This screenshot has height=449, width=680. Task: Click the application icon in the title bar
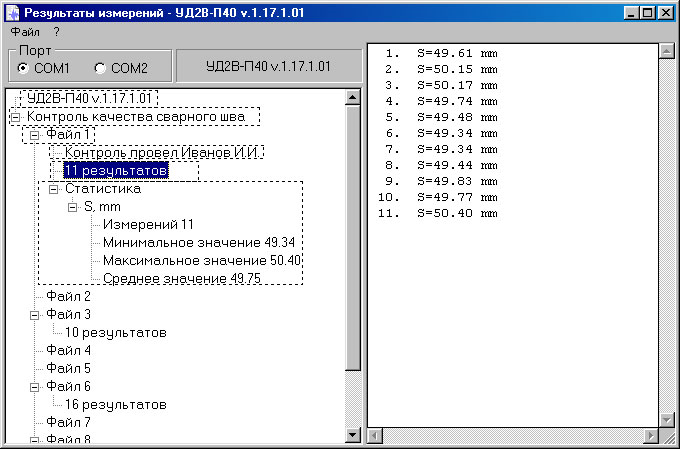click(x=13, y=13)
